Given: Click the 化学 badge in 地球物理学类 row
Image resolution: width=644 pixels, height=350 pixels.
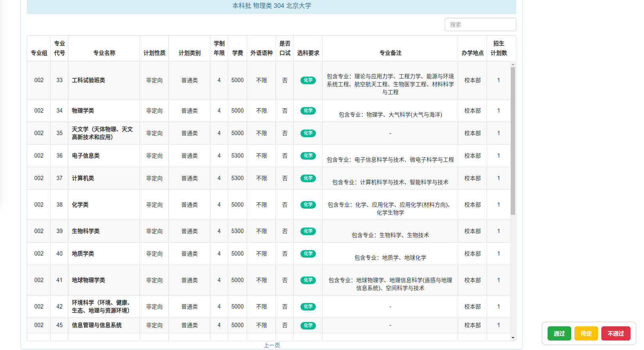Looking at the screenshot, I should (308, 280).
